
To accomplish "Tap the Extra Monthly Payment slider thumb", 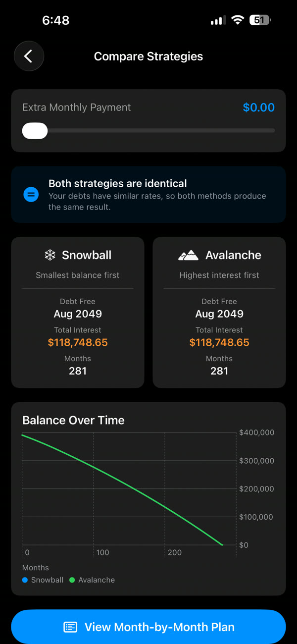I will tap(35, 130).
